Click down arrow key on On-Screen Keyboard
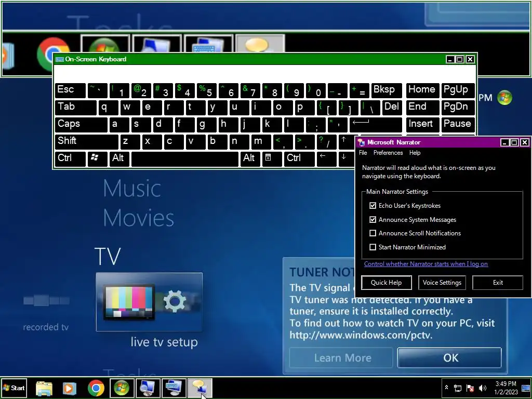 346,159
